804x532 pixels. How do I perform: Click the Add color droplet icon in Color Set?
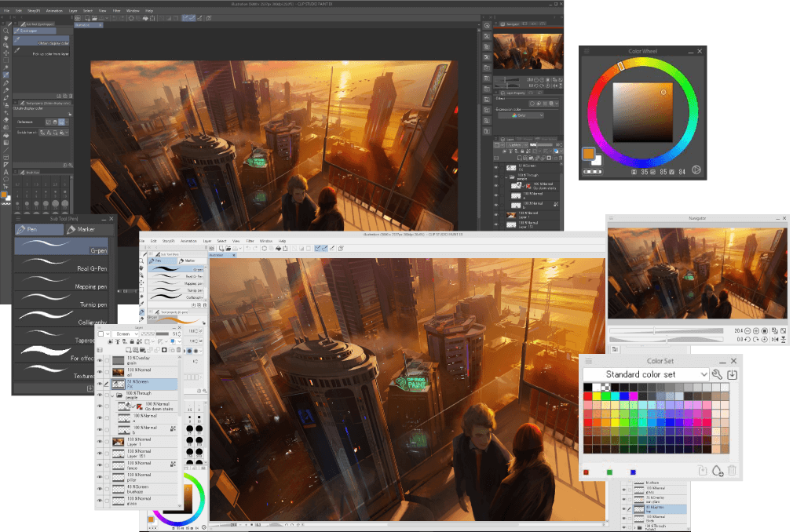tap(716, 471)
